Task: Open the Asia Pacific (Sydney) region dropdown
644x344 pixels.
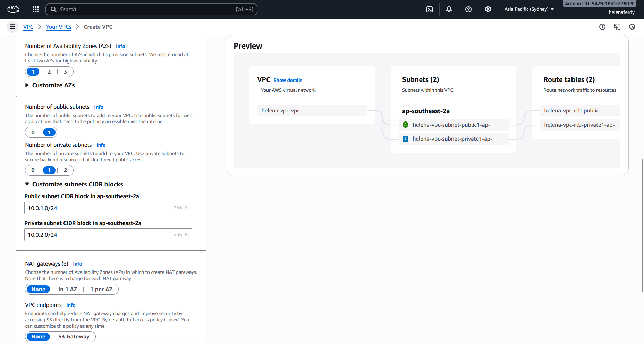Action: 529,9
